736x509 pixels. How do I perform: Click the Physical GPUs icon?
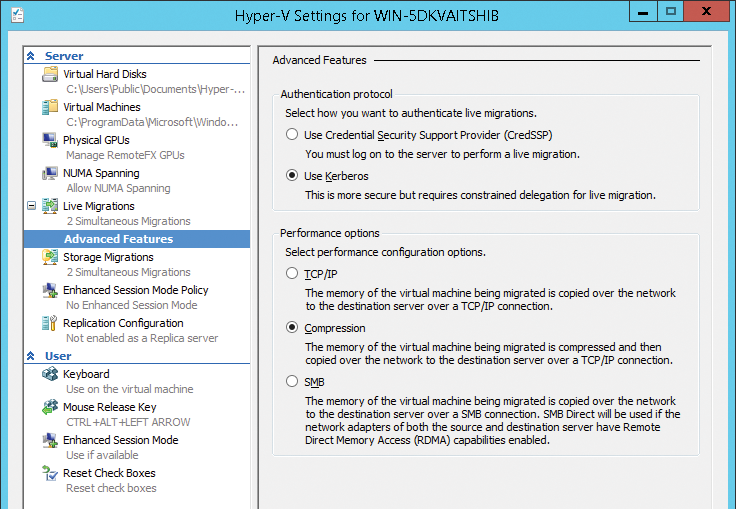[x=50, y=140]
